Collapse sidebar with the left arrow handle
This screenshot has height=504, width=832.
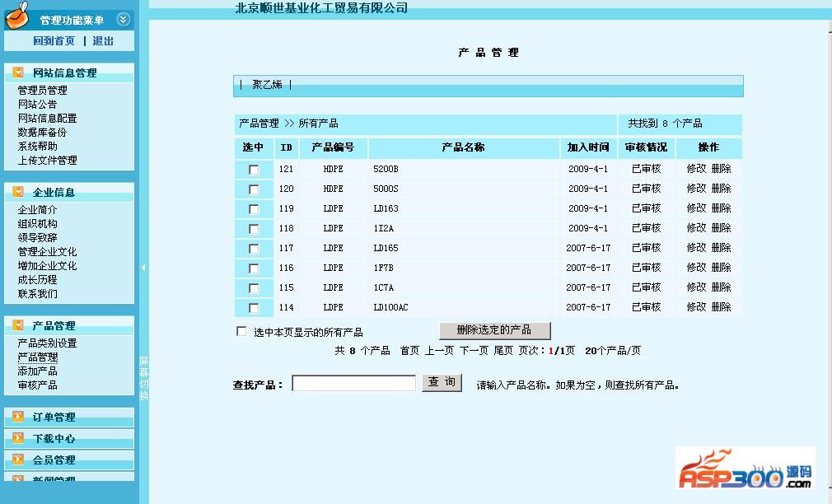click(143, 268)
